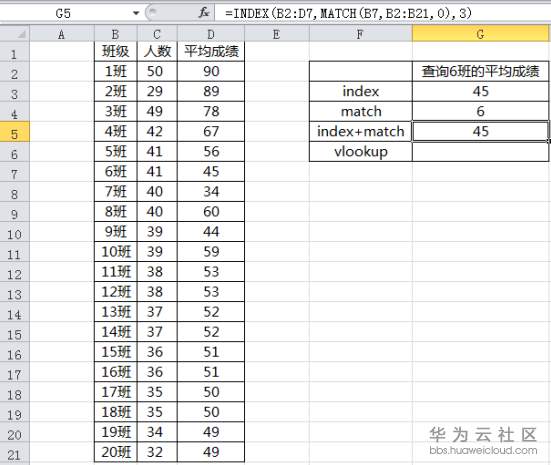Click the vlookup label cell

pos(361,152)
